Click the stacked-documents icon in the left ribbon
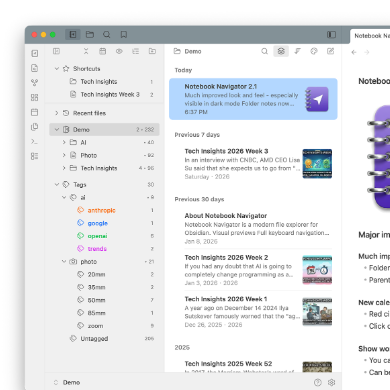390x390 pixels. (x=35, y=127)
